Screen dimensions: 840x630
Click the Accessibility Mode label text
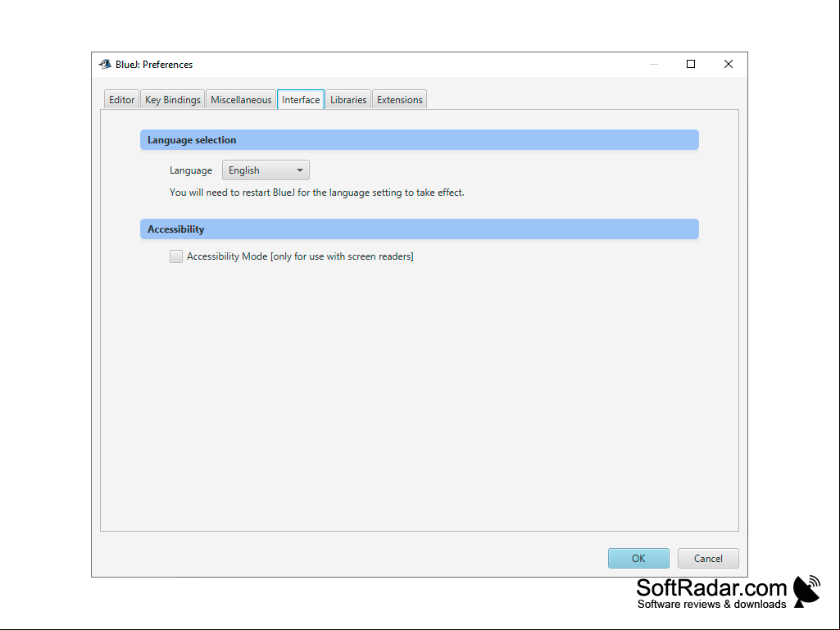300,256
